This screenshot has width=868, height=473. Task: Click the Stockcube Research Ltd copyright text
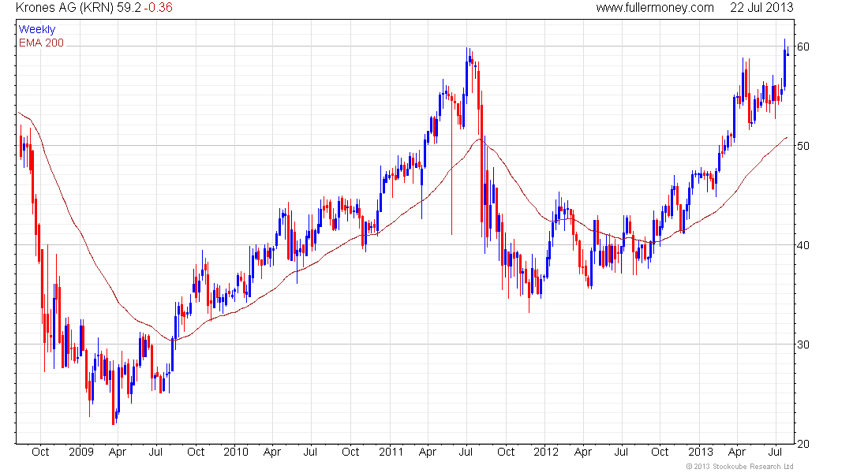tap(740, 467)
